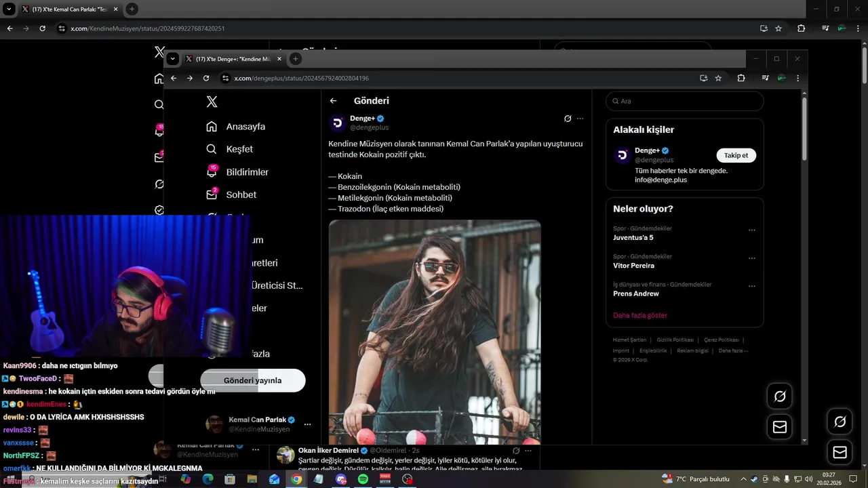Open the Daha fazla footer menu
Image resolution: width=868 pixels, height=488 pixels.
[734, 351]
